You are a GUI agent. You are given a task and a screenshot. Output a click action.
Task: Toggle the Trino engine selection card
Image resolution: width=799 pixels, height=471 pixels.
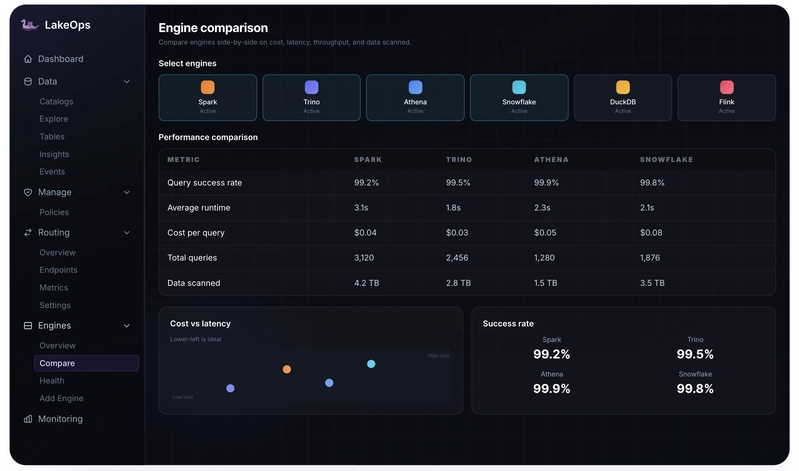(311, 97)
